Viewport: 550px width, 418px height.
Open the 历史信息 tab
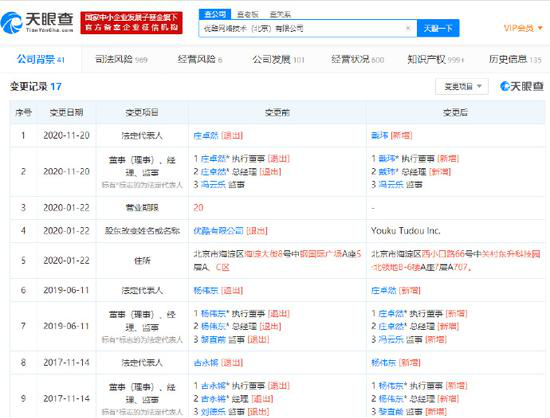(x=515, y=59)
